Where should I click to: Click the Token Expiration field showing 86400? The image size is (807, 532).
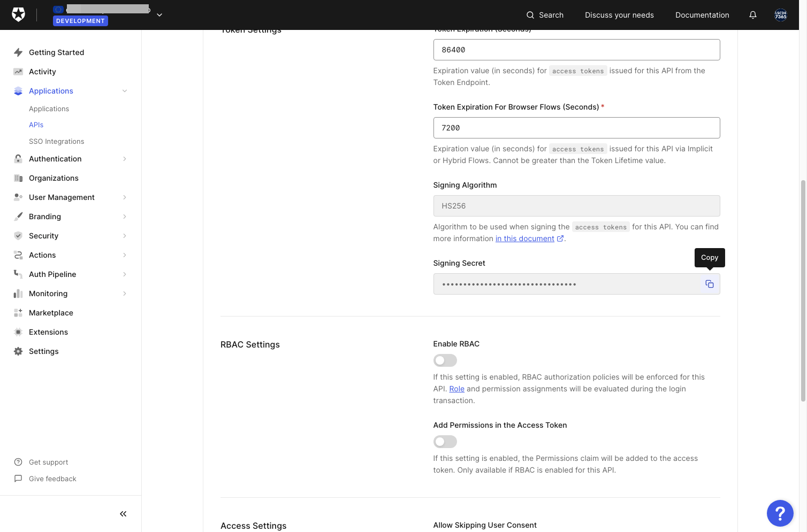point(577,50)
